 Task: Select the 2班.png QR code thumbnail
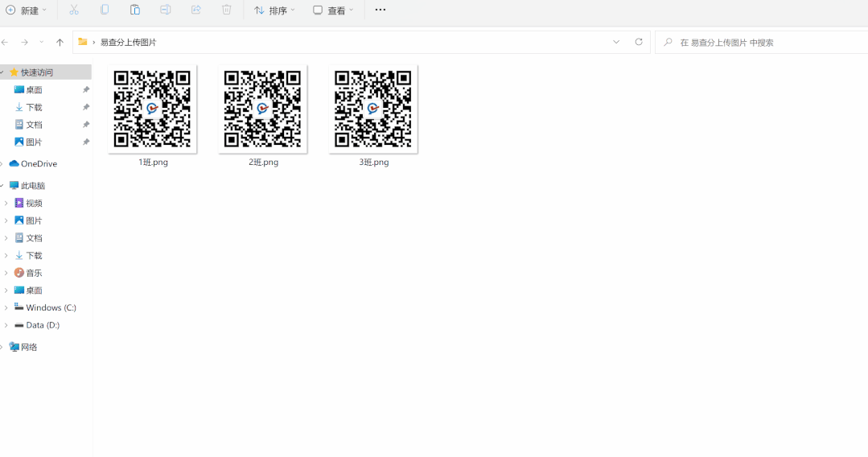pos(262,109)
